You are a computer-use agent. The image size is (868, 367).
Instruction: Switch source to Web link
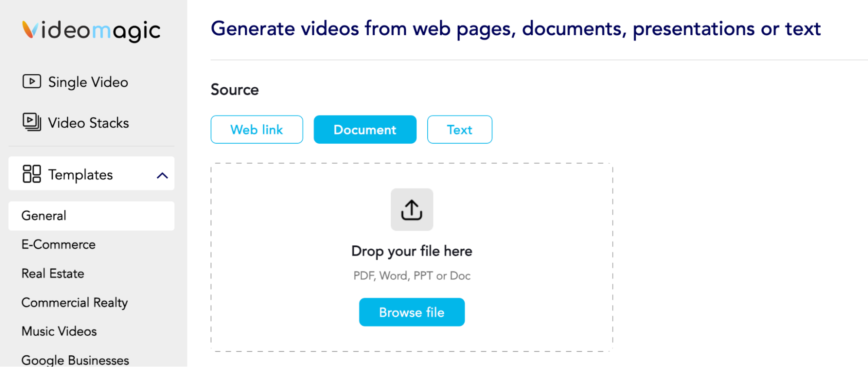pyautogui.click(x=257, y=129)
